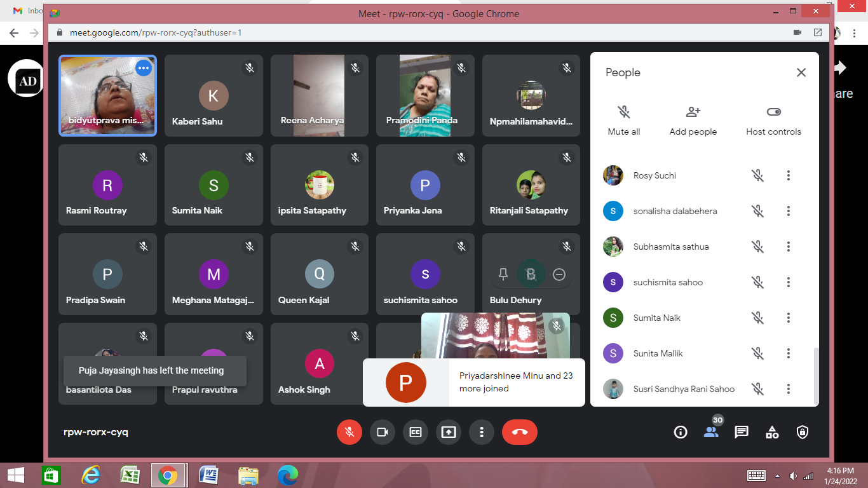This screenshot has width=868, height=488.
Task: Open more options menu in bottom bar
Action: point(481,432)
